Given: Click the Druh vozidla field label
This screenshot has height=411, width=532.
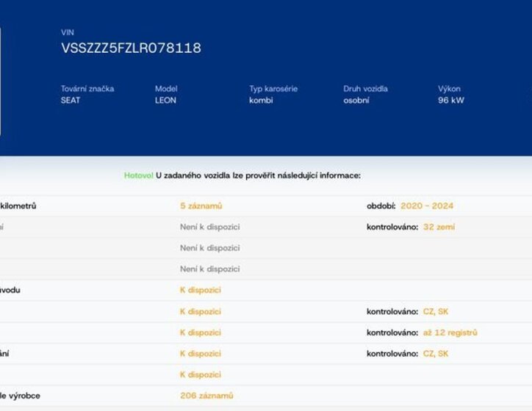Looking at the screenshot, I should [365, 89].
